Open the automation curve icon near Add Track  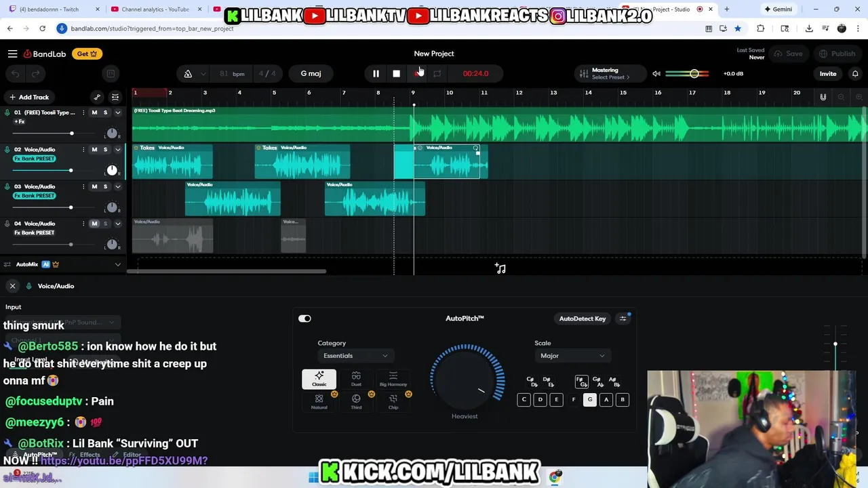click(x=97, y=97)
